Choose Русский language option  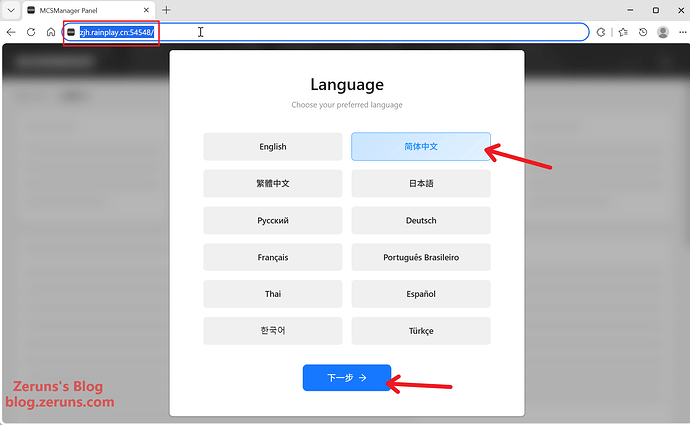click(273, 220)
